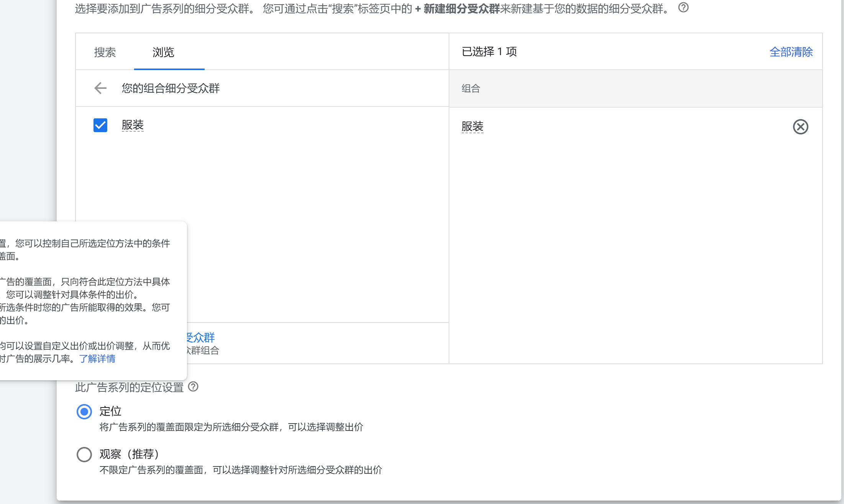844x504 pixels.
Task: Click the 您的组合细分受众群 breadcrumb label
Action: [x=170, y=88]
